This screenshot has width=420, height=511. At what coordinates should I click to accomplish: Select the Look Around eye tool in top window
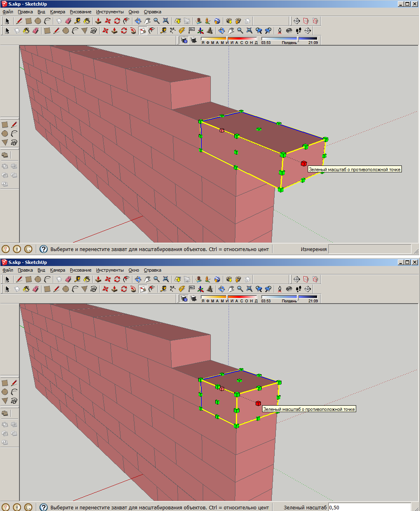[x=289, y=31]
